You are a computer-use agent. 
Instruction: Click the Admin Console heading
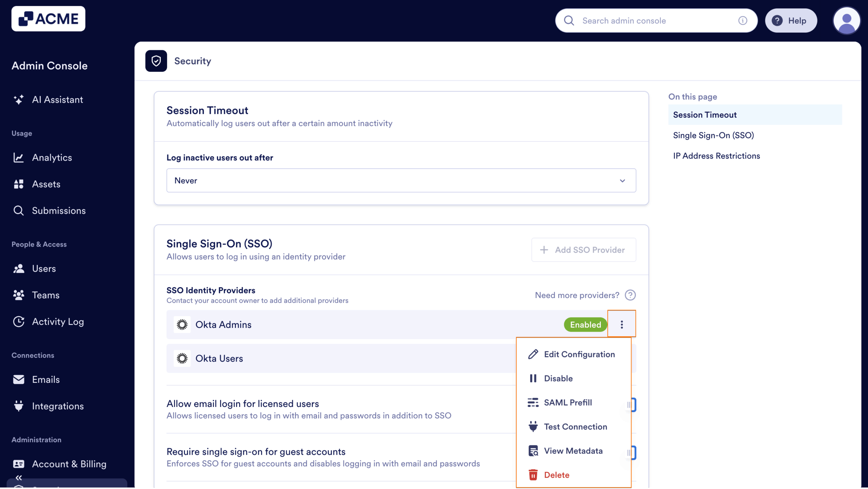(50, 65)
